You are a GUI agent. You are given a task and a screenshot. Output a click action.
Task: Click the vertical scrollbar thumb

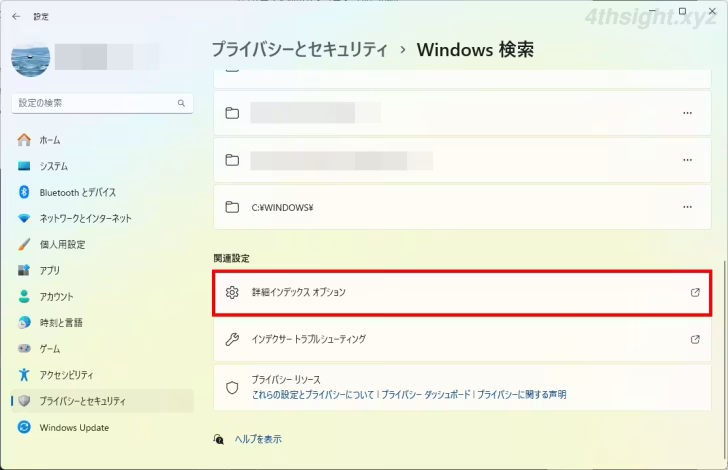tap(725, 362)
